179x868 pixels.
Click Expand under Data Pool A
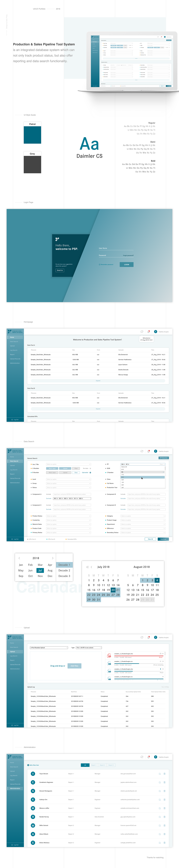[98, 380]
